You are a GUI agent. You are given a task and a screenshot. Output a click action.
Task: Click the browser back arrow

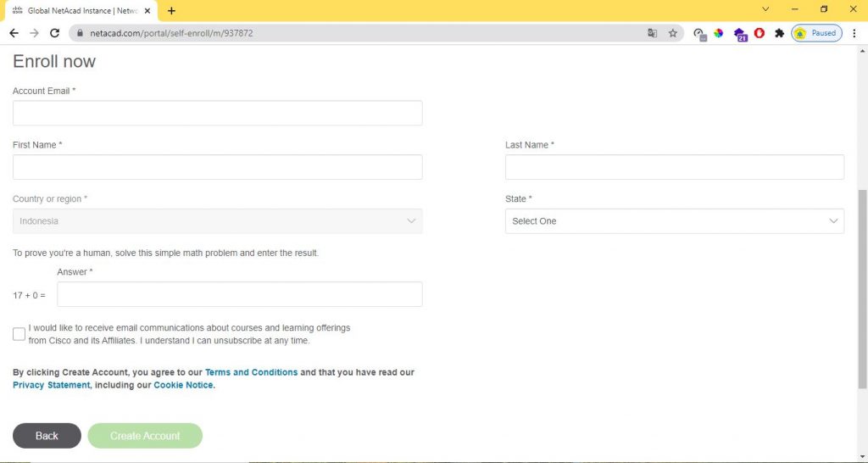[x=14, y=33]
